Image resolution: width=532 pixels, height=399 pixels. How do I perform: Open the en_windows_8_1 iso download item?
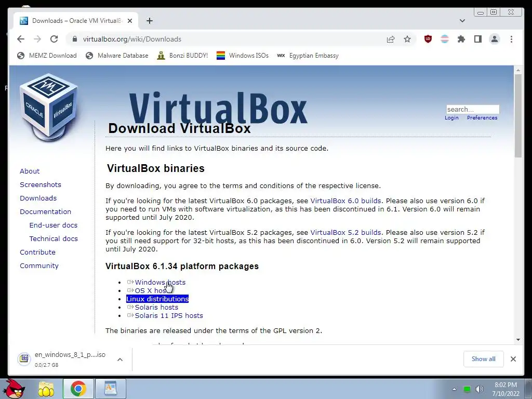click(x=62, y=359)
